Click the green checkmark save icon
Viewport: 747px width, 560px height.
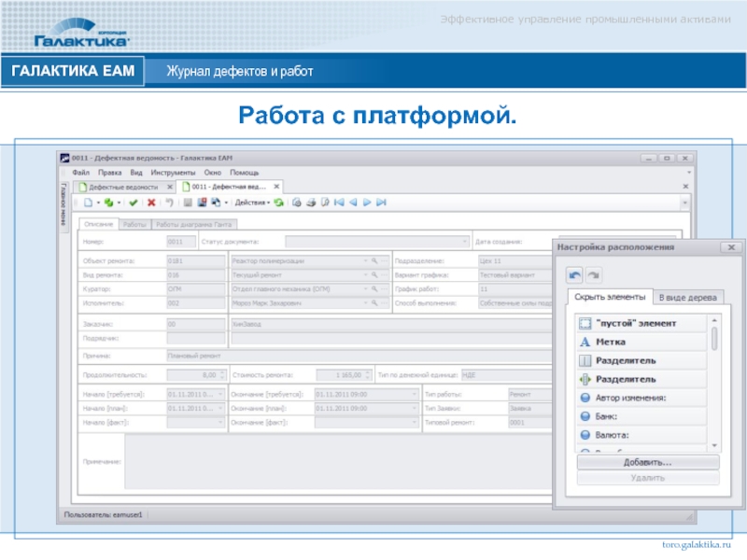click(133, 202)
